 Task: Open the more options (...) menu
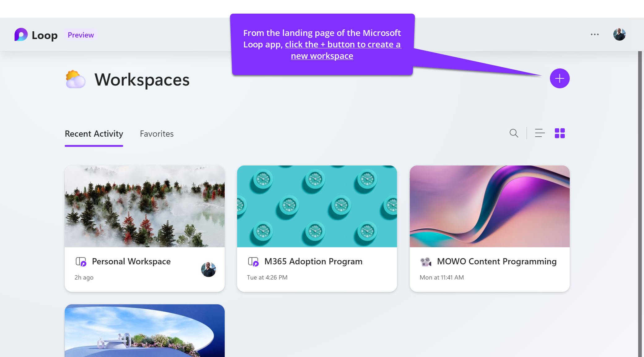point(595,34)
